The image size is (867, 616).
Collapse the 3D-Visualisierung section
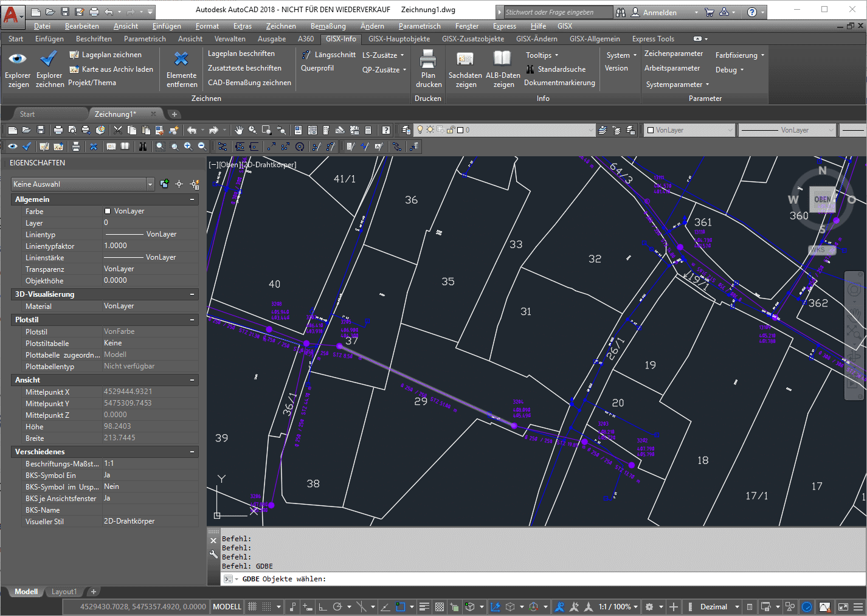click(x=192, y=294)
